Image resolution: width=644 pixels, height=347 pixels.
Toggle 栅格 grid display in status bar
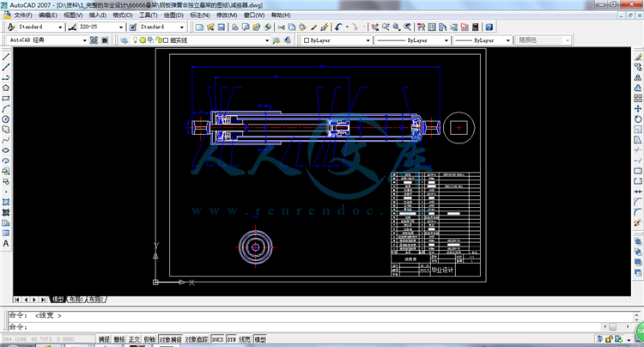(x=119, y=339)
